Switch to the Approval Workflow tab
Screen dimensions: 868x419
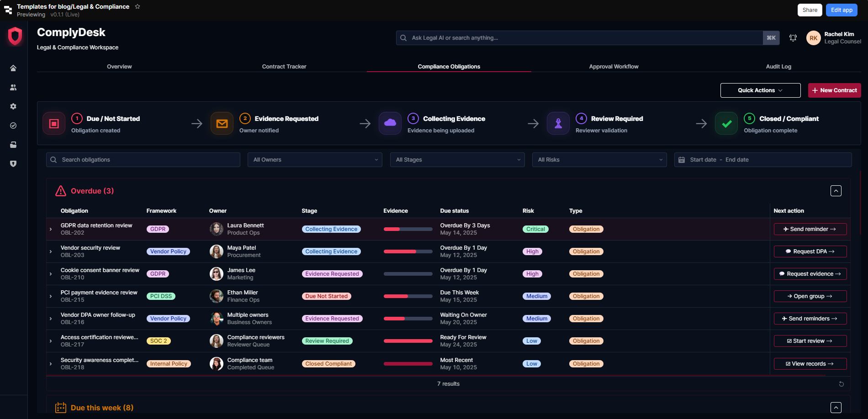(x=614, y=67)
